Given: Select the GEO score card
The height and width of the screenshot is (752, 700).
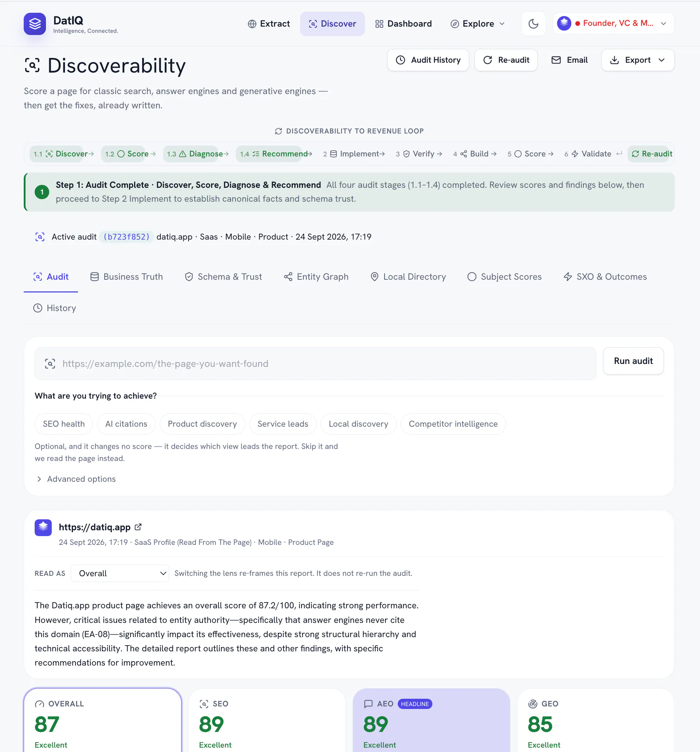Looking at the screenshot, I should tap(596, 721).
